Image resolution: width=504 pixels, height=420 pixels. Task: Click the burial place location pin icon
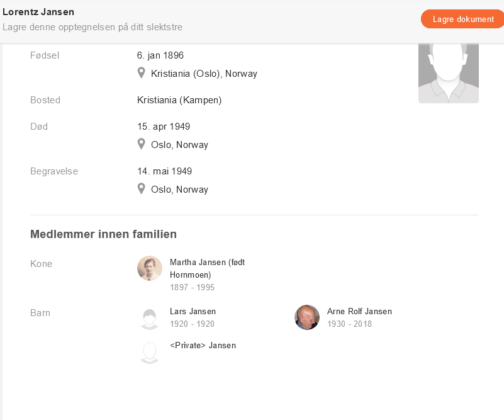[x=142, y=189]
